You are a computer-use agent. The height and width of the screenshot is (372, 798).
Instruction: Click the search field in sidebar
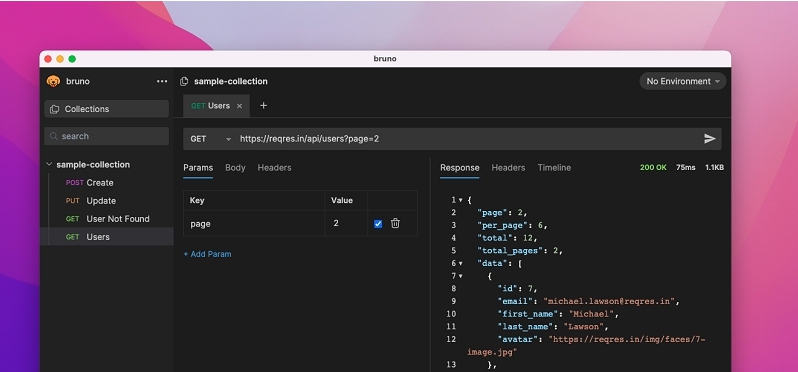pyautogui.click(x=106, y=136)
